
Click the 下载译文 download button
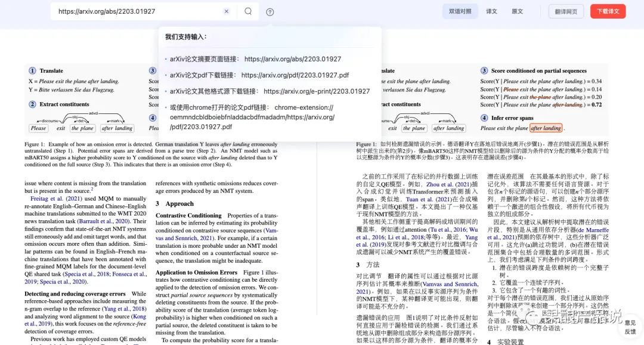point(608,11)
